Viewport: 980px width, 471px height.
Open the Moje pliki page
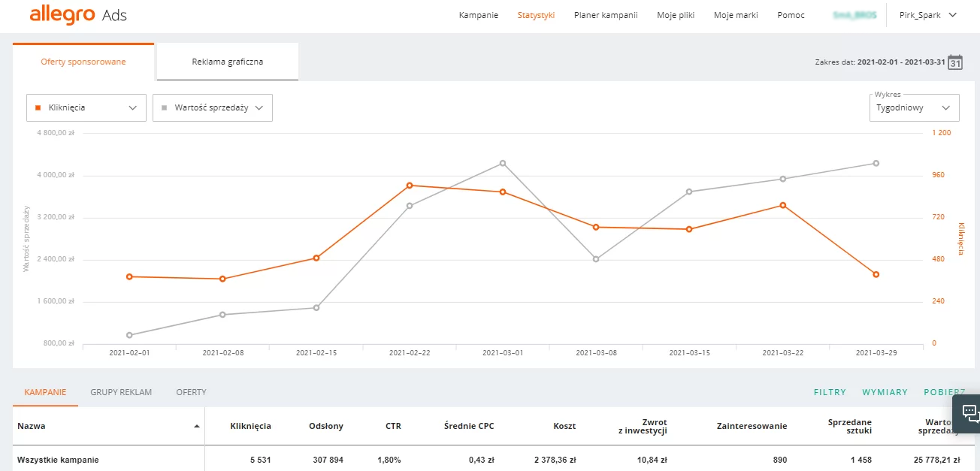click(676, 15)
